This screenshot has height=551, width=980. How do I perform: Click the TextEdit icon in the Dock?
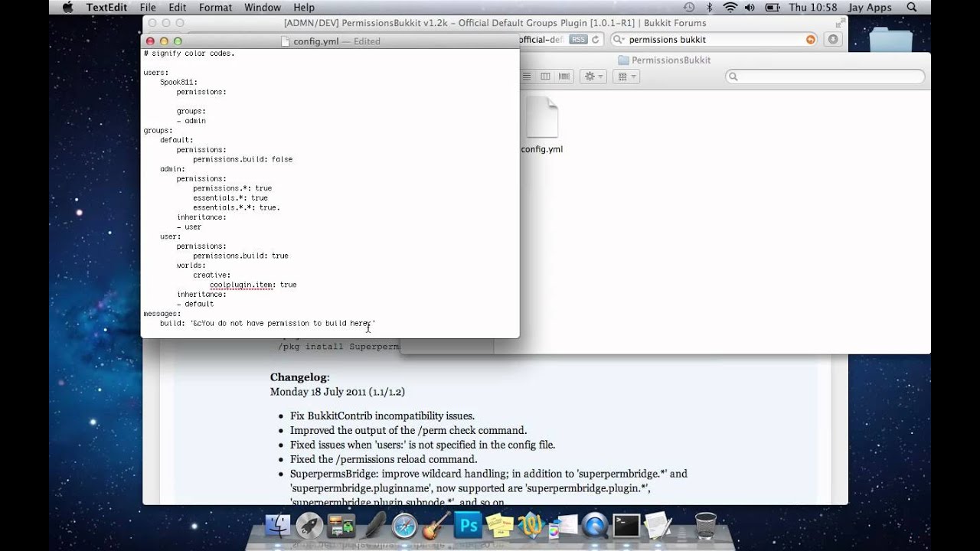pos(658,526)
